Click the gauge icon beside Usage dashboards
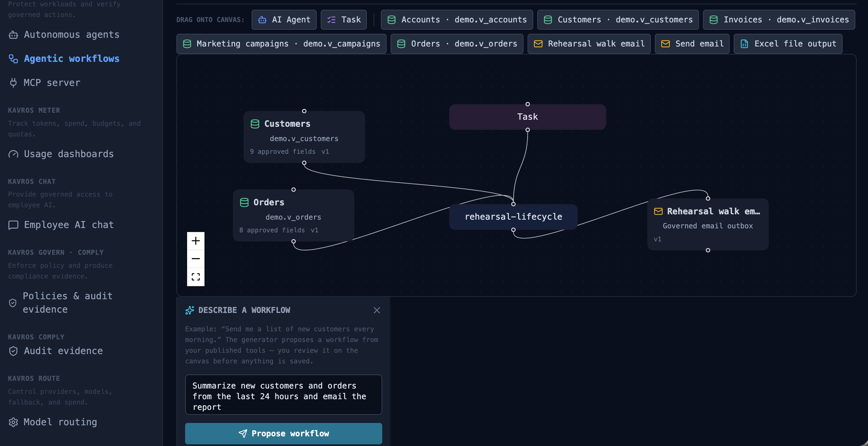This screenshot has height=446, width=868. tap(13, 154)
